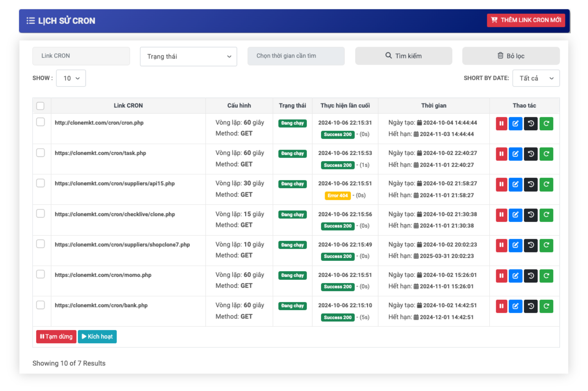The width and height of the screenshot is (588, 391).
Task: Pause the shopclone7.php cron job
Action: point(501,245)
